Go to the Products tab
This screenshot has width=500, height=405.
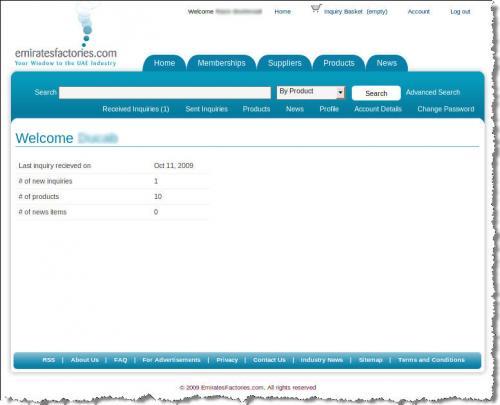coord(339,63)
